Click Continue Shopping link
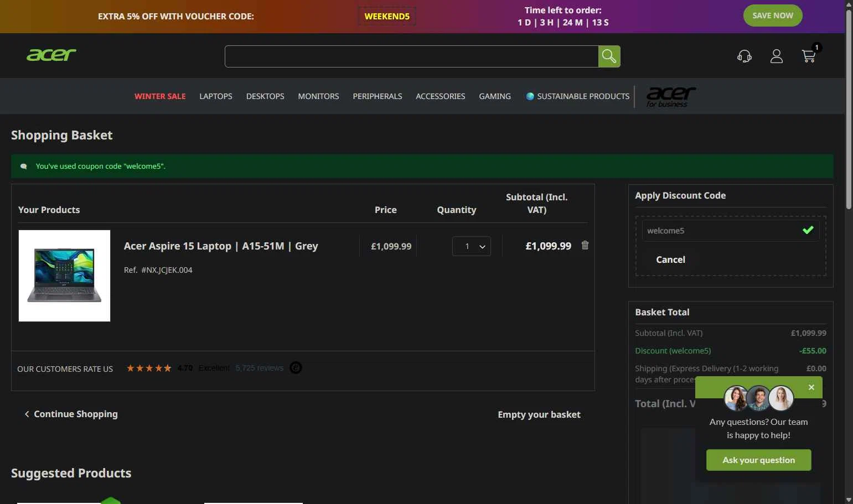The width and height of the screenshot is (853, 504). click(71, 414)
